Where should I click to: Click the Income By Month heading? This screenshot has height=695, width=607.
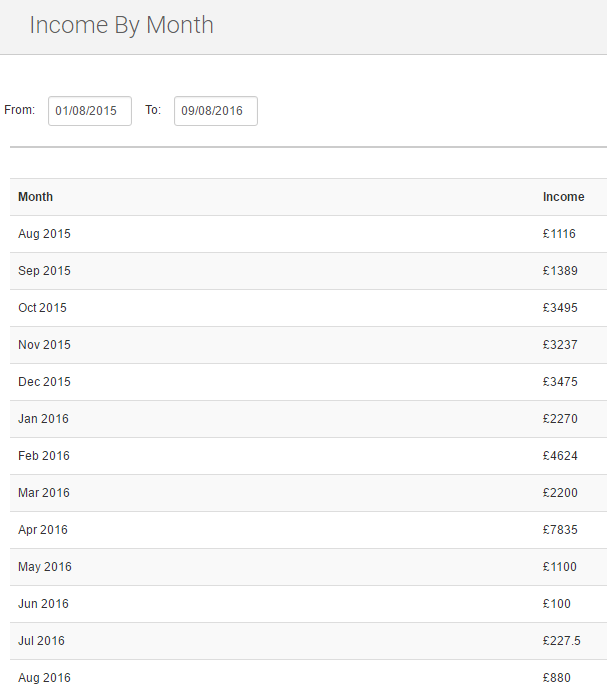[121, 25]
